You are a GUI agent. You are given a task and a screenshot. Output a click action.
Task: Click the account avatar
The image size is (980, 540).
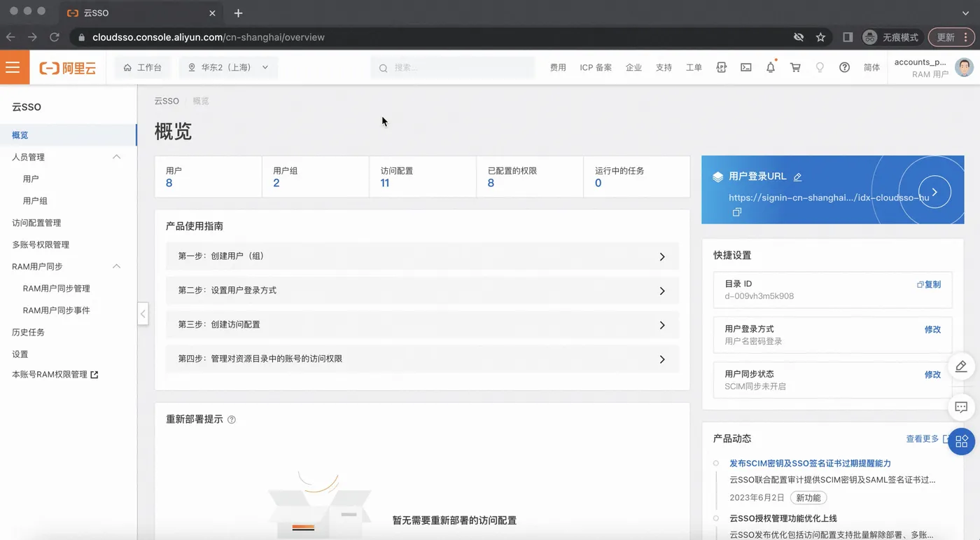[965, 67]
